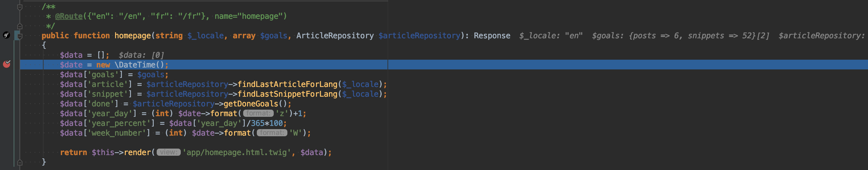Click the ArticleRepository type hint
The height and width of the screenshot is (170, 868).
[x=335, y=36]
